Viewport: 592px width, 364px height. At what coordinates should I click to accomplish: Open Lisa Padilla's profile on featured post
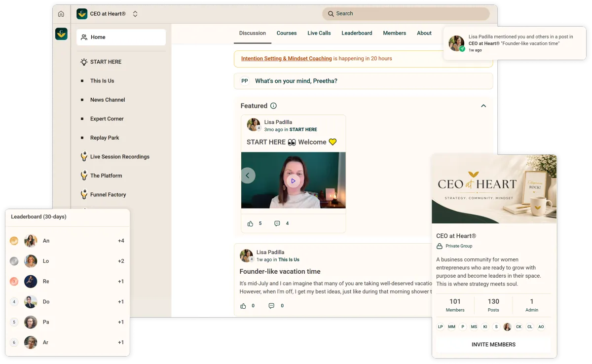(x=278, y=122)
